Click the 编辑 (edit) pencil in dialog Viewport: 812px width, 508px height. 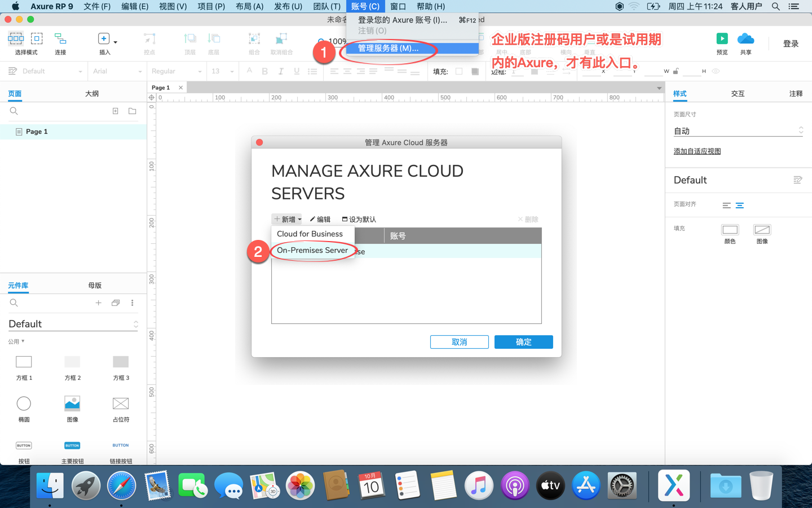point(320,219)
